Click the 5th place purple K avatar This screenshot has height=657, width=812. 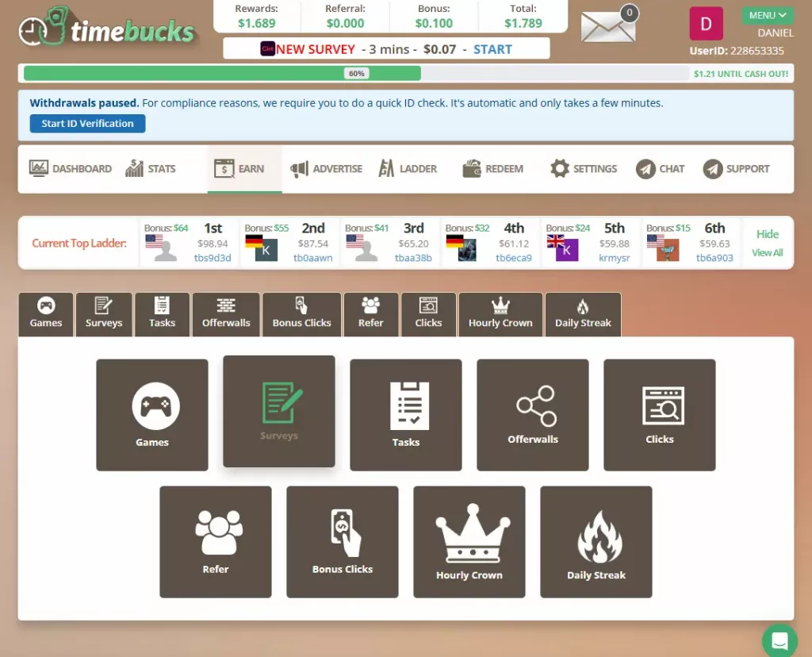567,250
